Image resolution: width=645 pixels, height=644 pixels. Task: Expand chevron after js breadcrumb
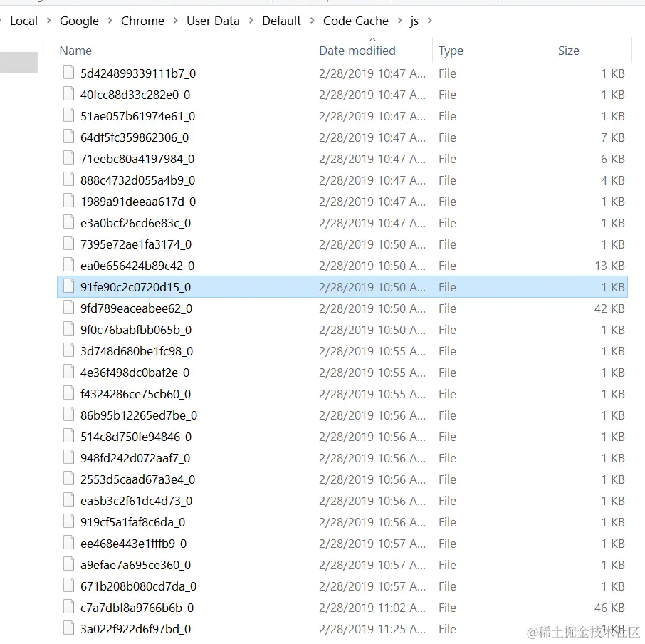[x=430, y=21]
